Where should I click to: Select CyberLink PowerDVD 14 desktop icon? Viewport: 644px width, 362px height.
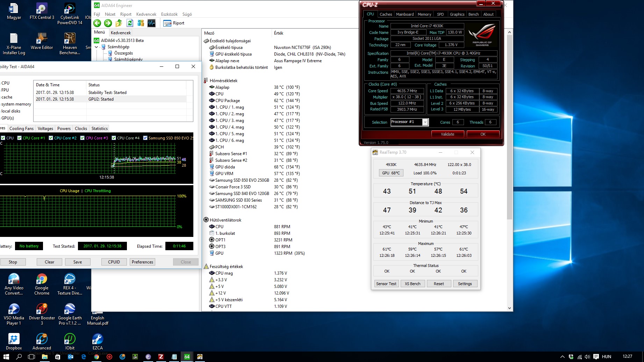(x=70, y=14)
